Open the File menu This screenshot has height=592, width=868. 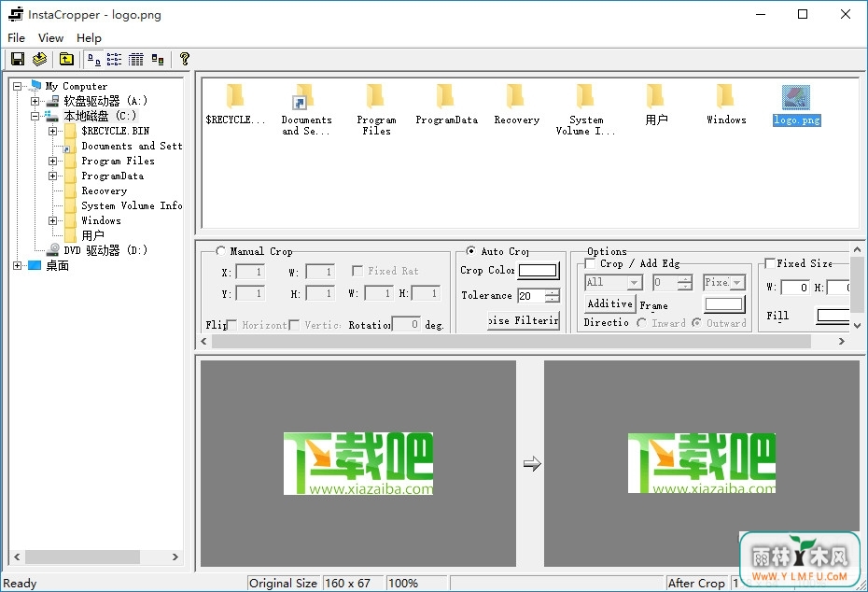pyautogui.click(x=16, y=37)
